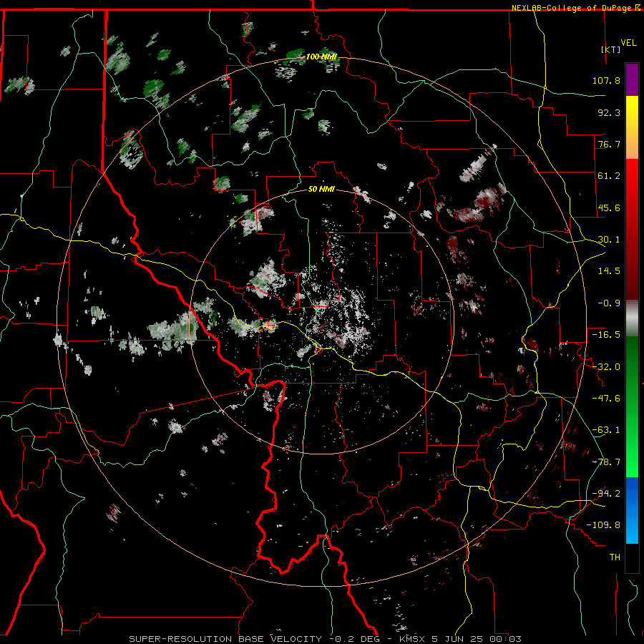Click the 'SUPER-RESOLUTION BASE VELOCITY' caption text
This screenshot has height=644, width=644.
click(x=225, y=639)
